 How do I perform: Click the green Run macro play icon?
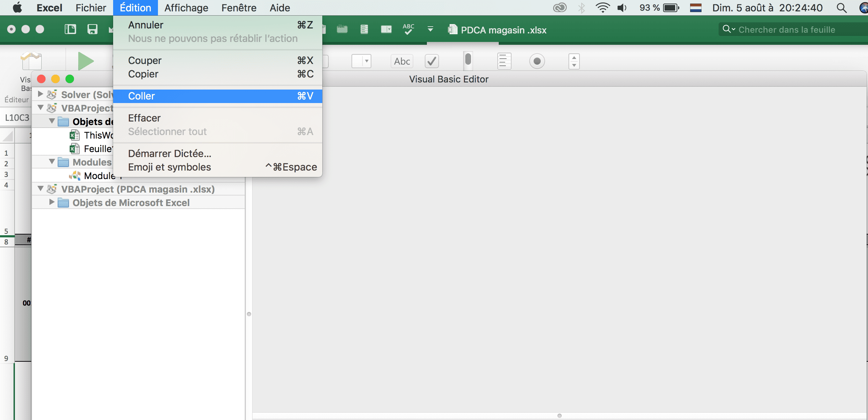pos(86,61)
